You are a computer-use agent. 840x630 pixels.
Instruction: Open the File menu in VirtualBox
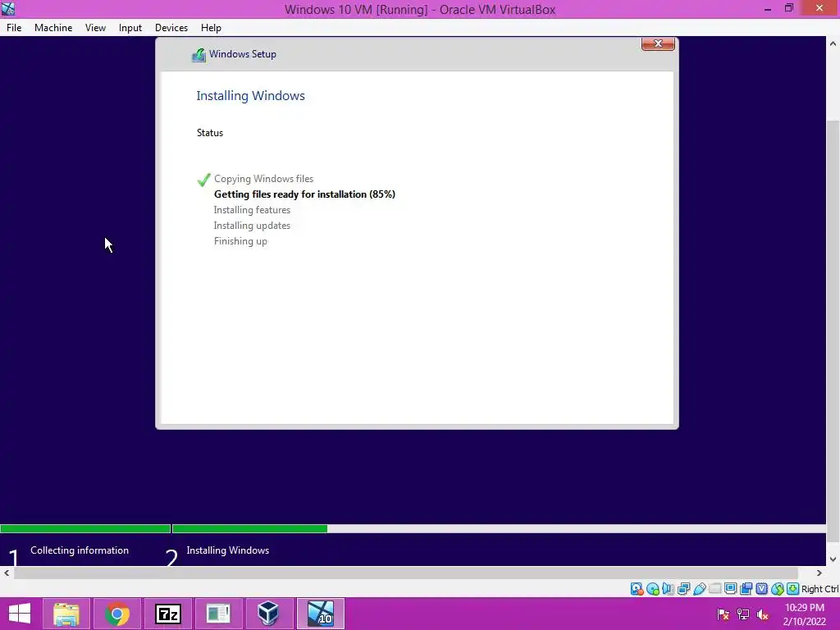pyautogui.click(x=14, y=28)
